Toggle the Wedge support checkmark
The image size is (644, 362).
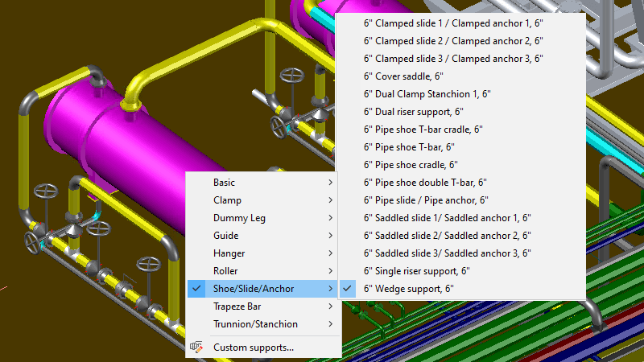[348, 289]
